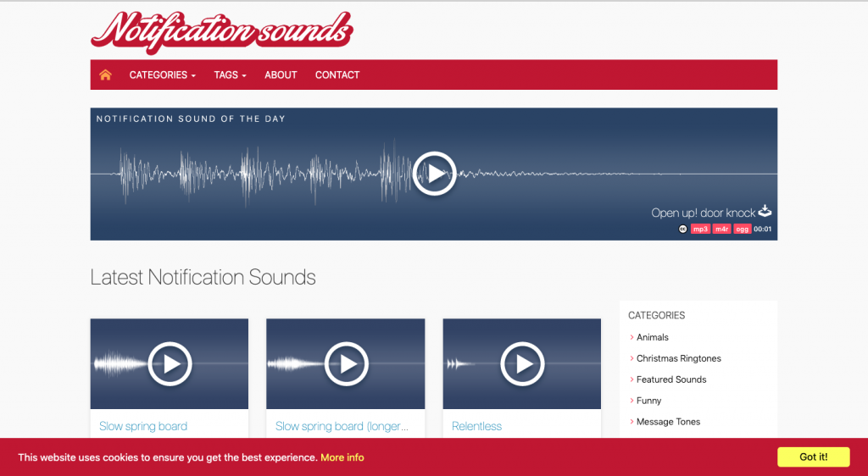Open the 'Open up! door knock' sound link

[703, 213]
